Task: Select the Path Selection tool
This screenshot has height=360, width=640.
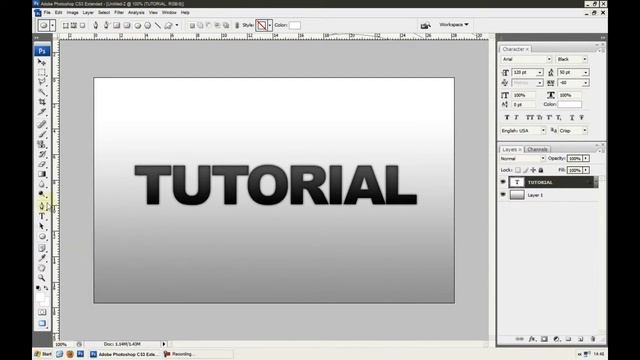Action: (x=42, y=226)
